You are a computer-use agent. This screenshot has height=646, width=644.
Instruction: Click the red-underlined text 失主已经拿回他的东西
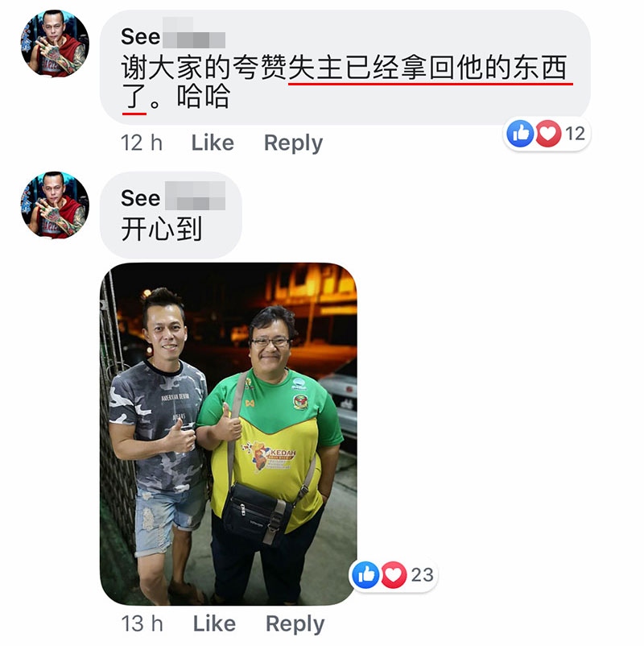click(x=427, y=68)
